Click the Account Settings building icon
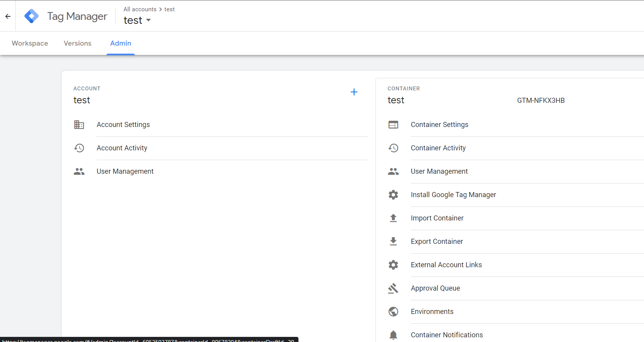 tap(79, 125)
